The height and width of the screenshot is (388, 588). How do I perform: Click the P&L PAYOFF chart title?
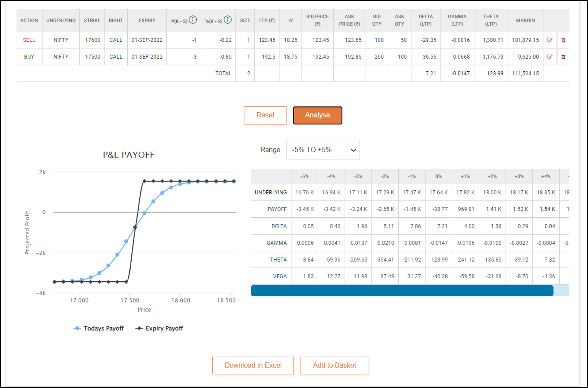[129, 155]
